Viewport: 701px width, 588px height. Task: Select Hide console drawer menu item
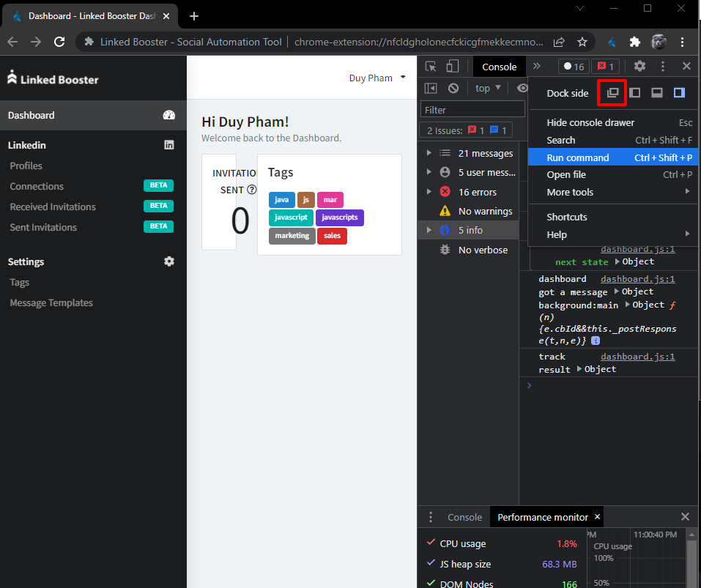coord(613,122)
